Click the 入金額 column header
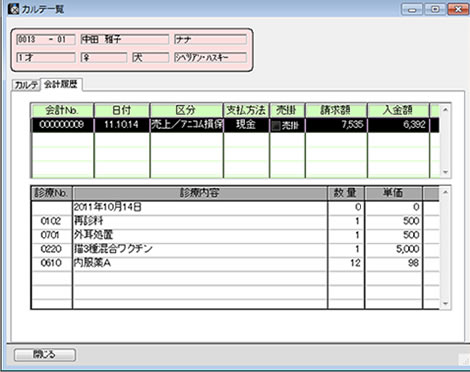Viewport: 470px width, 372px height. pyautogui.click(x=398, y=110)
